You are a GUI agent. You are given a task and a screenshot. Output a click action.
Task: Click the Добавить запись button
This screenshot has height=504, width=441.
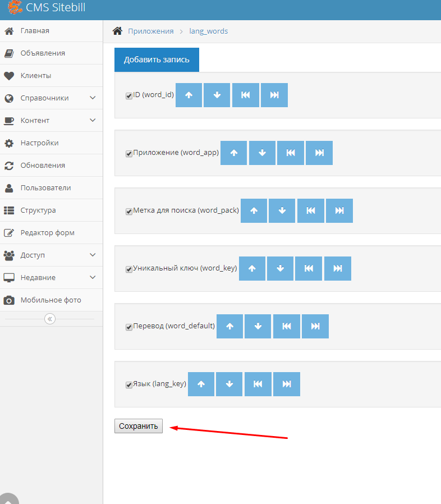[157, 59]
